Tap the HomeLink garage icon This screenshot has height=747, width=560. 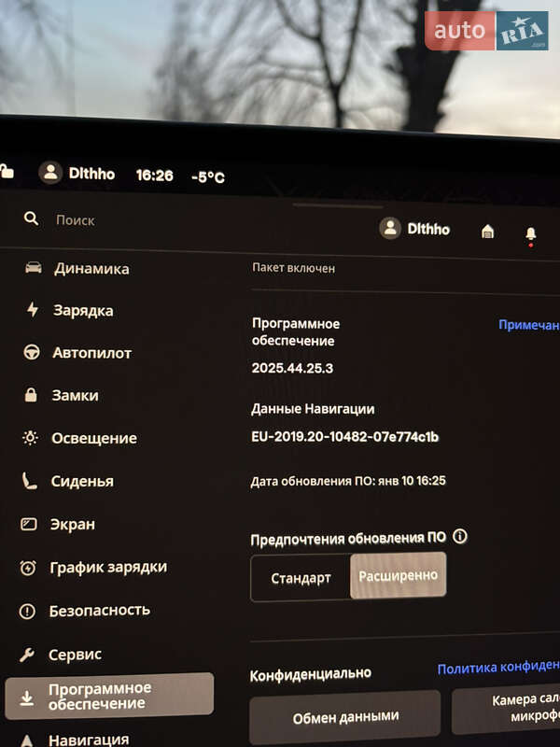487,232
